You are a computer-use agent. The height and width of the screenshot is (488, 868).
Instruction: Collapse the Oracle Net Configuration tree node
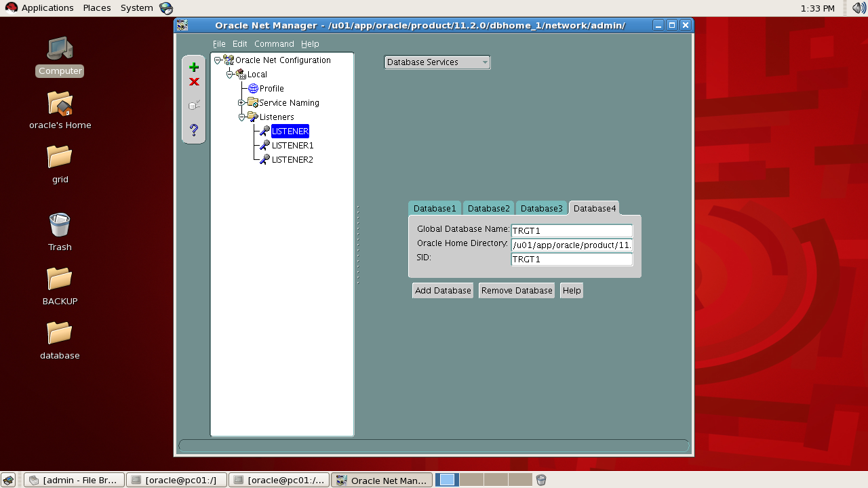tap(218, 60)
